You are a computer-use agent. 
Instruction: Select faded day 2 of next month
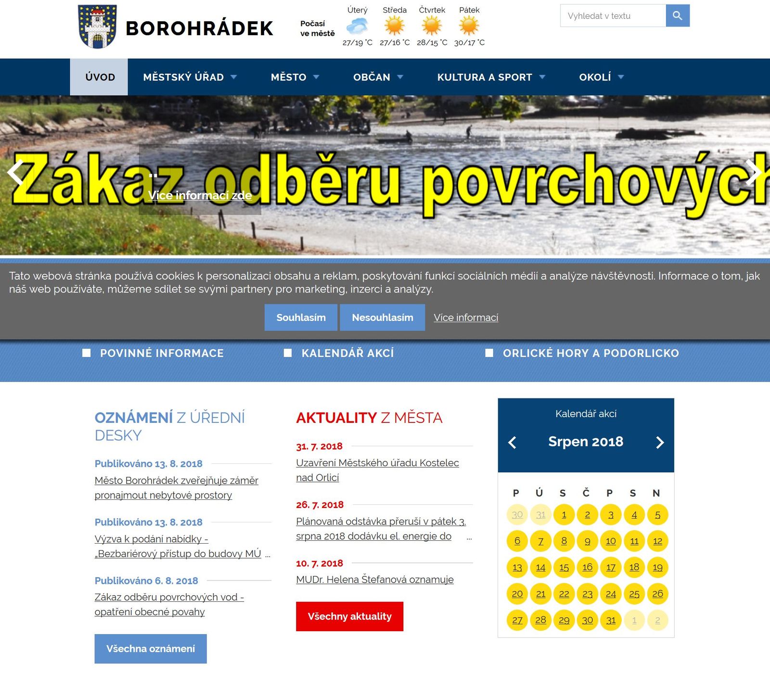pos(658,620)
